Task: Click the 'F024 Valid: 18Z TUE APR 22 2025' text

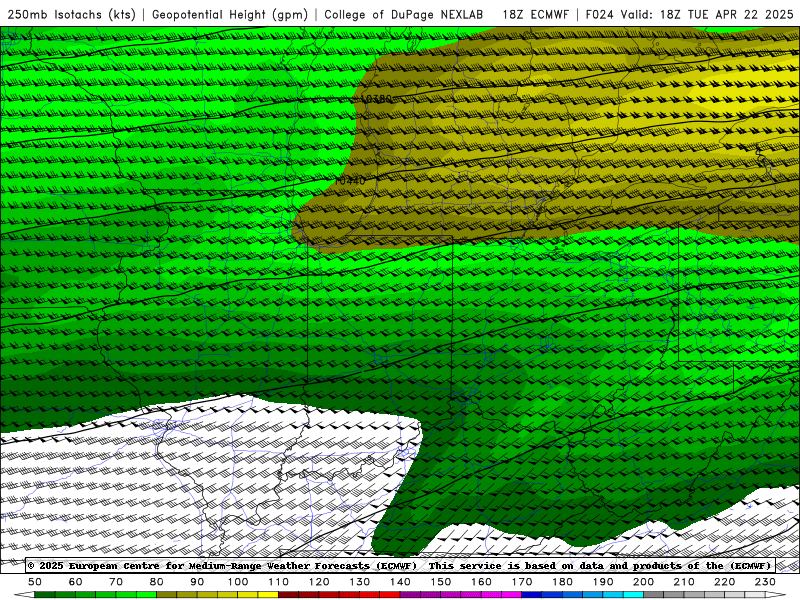Action: (x=689, y=14)
